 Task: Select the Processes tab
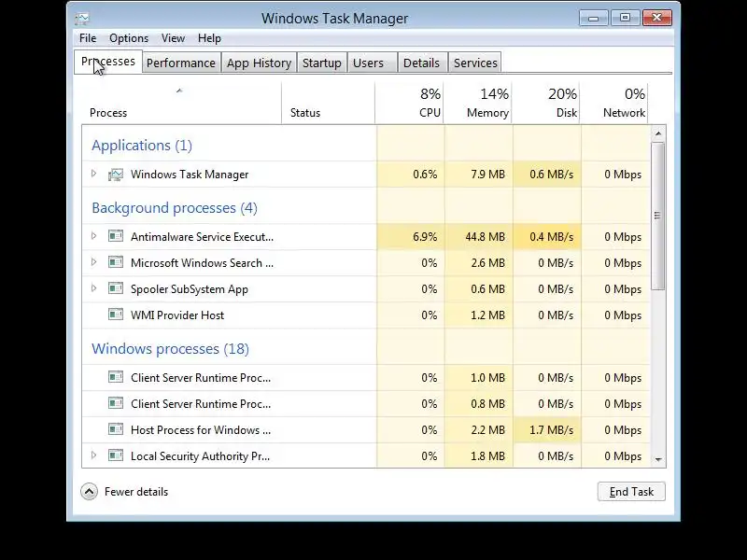coord(108,62)
